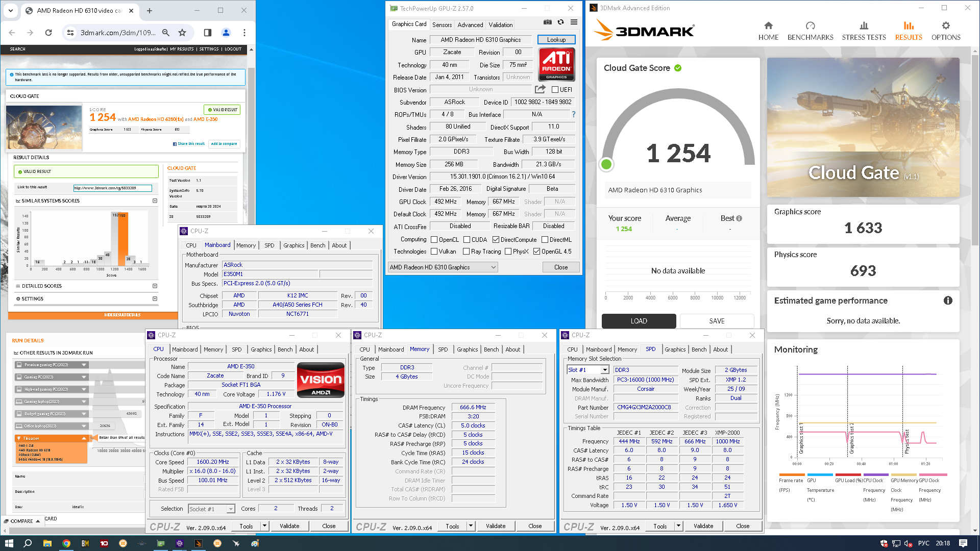The width and height of the screenshot is (980, 551).
Task: Click GPU-Z refresh icon
Action: 560,22
